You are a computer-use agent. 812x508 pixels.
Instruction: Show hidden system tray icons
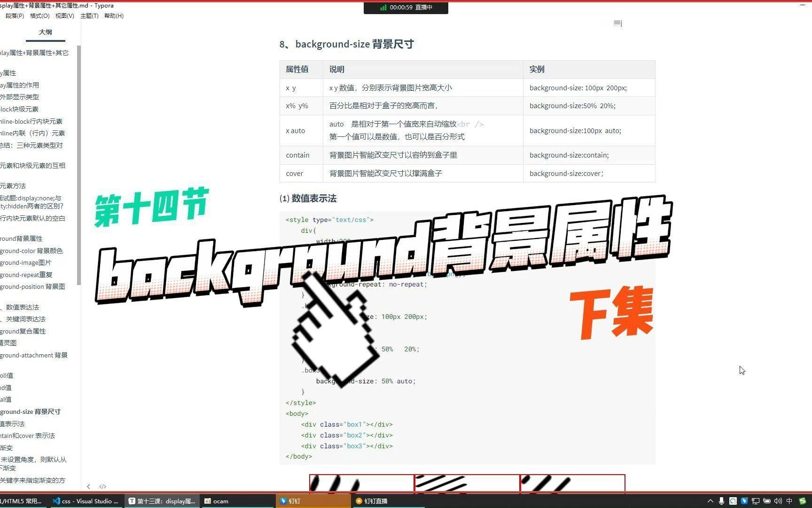pyautogui.click(x=710, y=501)
